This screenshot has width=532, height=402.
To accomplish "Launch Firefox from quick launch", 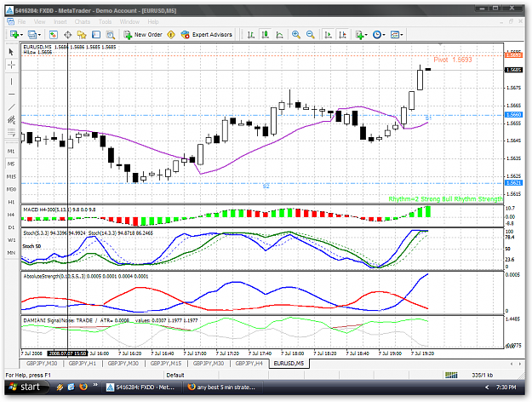I will 83,387.
